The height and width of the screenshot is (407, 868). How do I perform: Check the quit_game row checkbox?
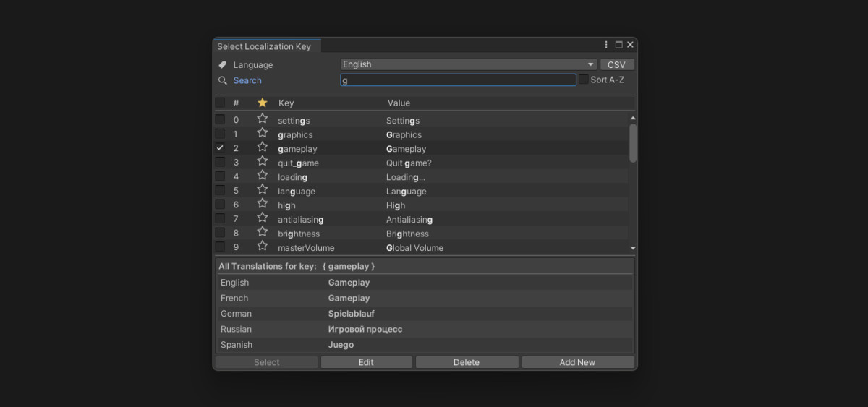pos(220,162)
